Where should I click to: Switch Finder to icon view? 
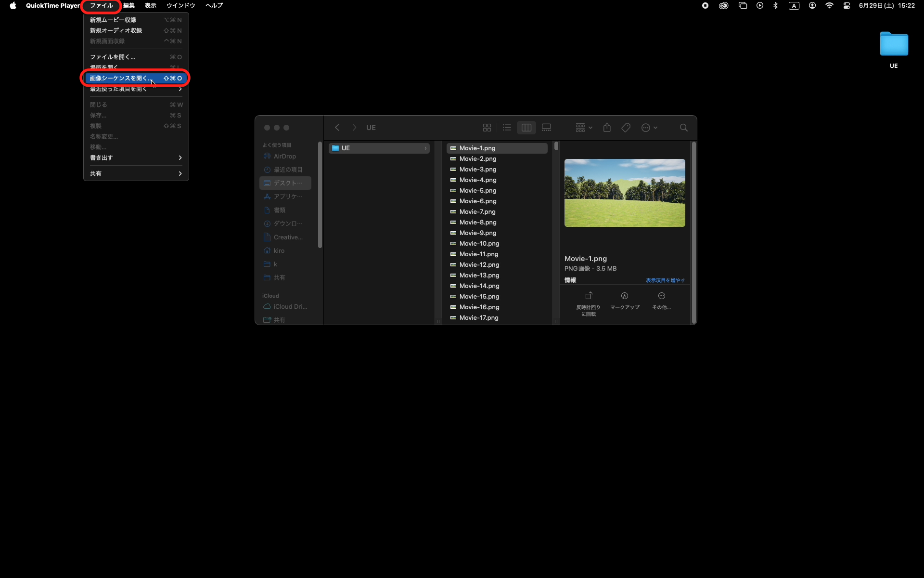pyautogui.click(x=487, y=128)
